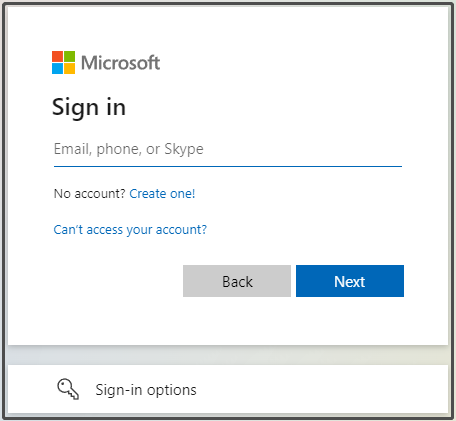Image resolution: width=456 pixels, height=421 pixels.
Task: Continue sign-in using the Next button
Action: [x=350, y=281]
